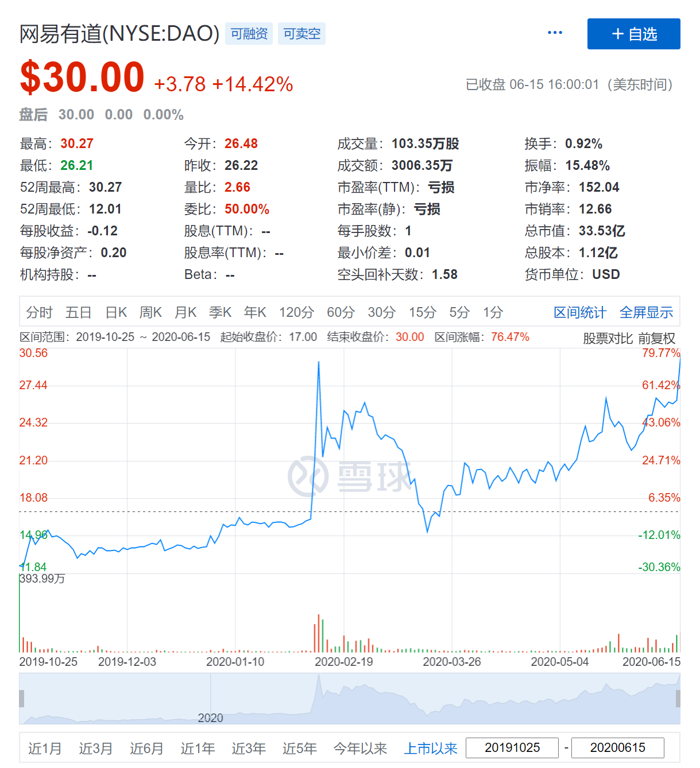Select the 年K chart tab
This screenshot has height=768, width=700.
tap(255, 312)
